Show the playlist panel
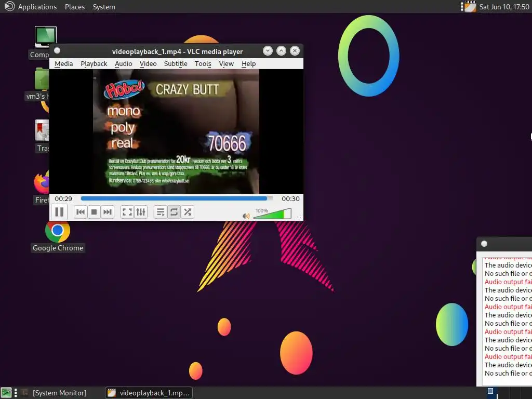 tap(161, 212)
